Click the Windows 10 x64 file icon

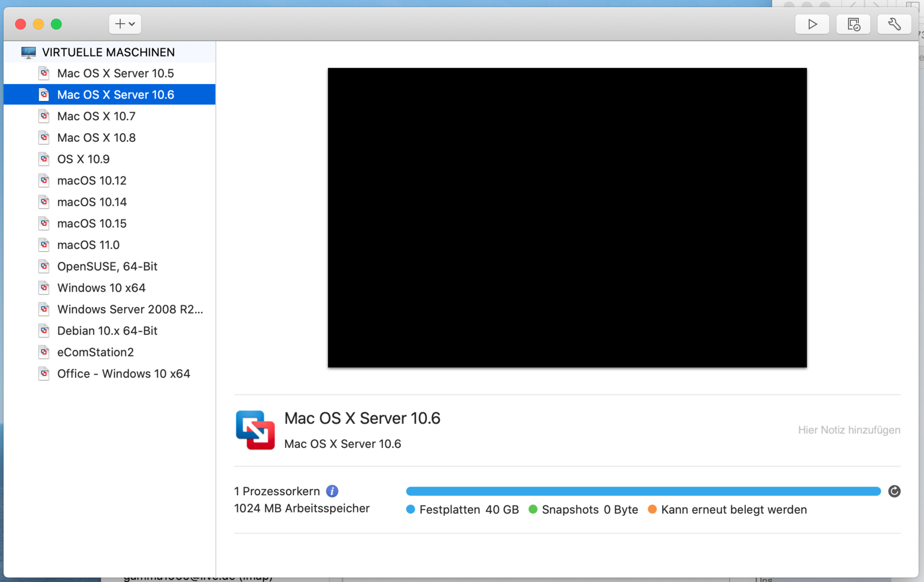point(44,288)
